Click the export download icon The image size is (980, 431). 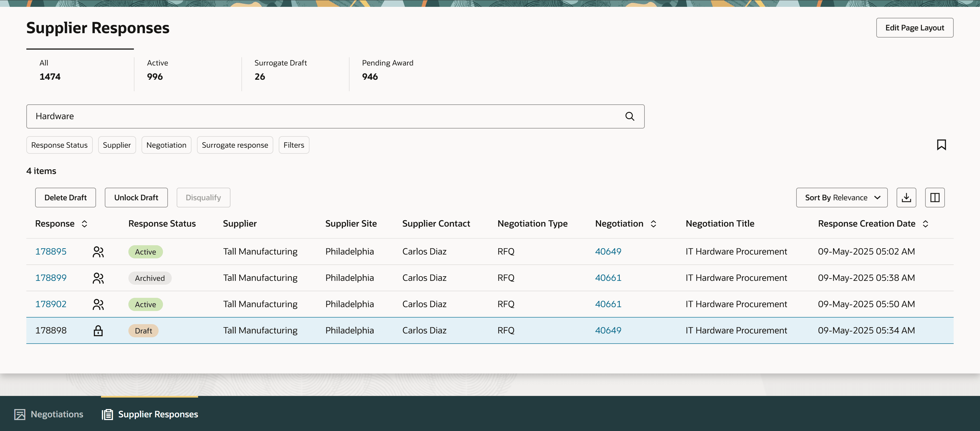[x=906, y=197]
